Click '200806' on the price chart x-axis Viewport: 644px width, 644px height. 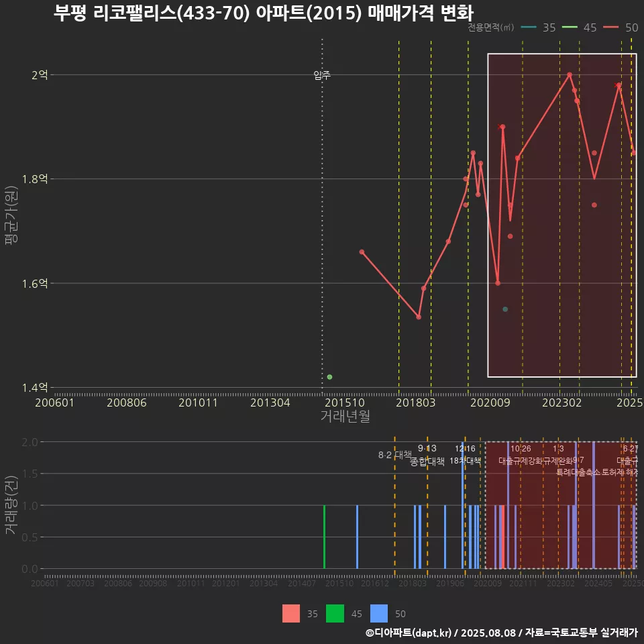(x=127, y=402)
